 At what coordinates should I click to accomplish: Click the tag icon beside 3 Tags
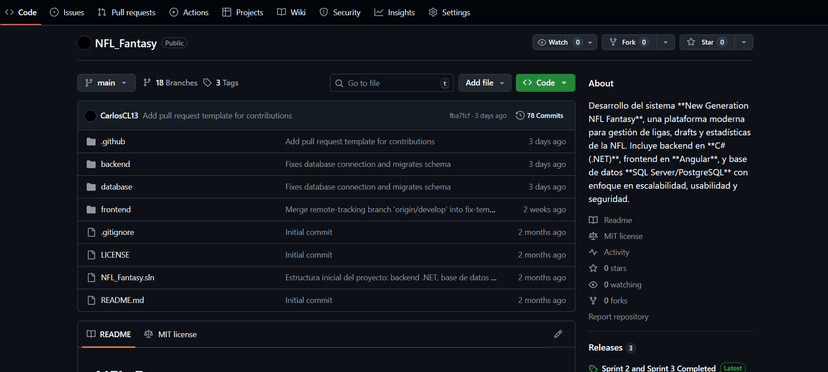[x=208, y=83]
